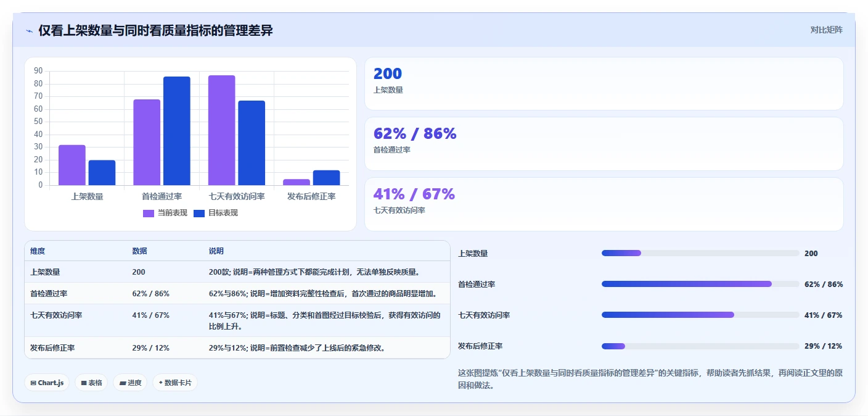Open the 200 上架数量 stat card
This screenshot has height=416, width=868.
[604, 83]
